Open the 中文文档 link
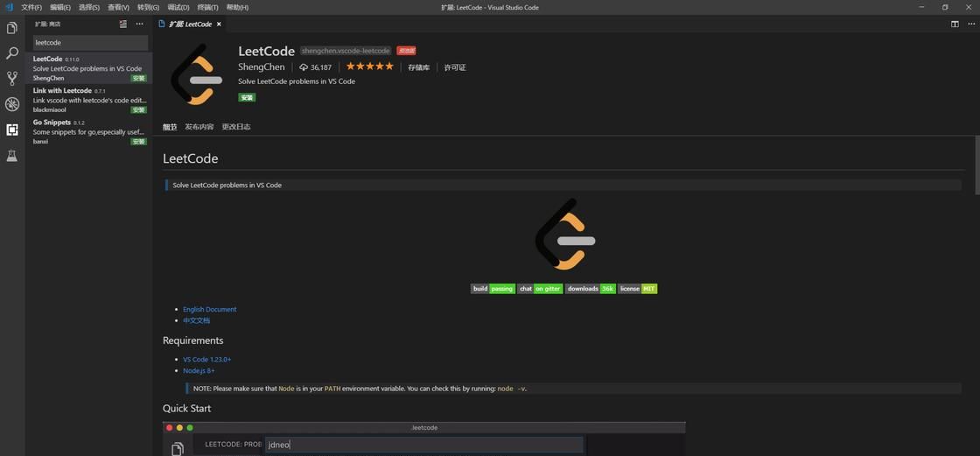The height and width of the screenshot is (456, 980). coord(196,320)
